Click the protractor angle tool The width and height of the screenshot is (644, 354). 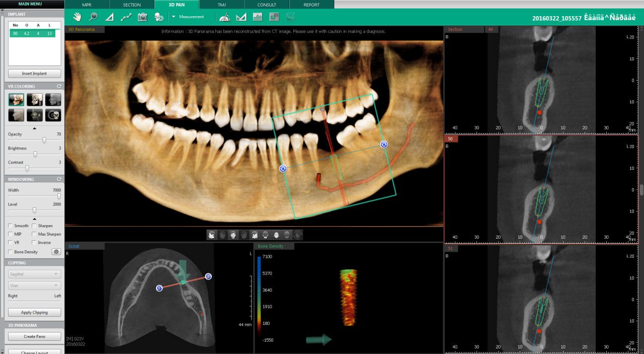click(225, 17)
